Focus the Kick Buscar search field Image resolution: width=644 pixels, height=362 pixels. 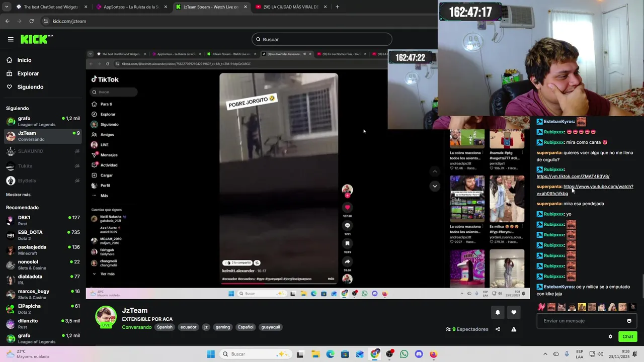[x=322, y=39]
